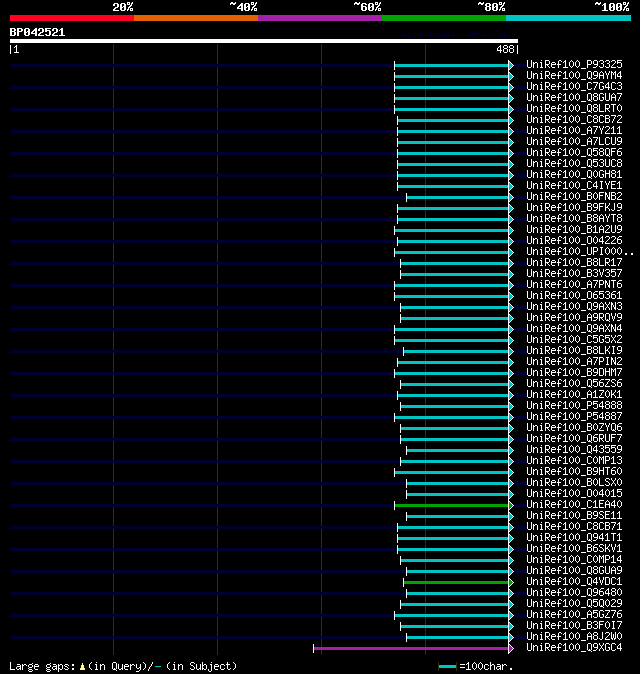Select hit label UniRef100_B9FKJ9
The height and width of the screenshot is (674, 640).
(574, 208)
